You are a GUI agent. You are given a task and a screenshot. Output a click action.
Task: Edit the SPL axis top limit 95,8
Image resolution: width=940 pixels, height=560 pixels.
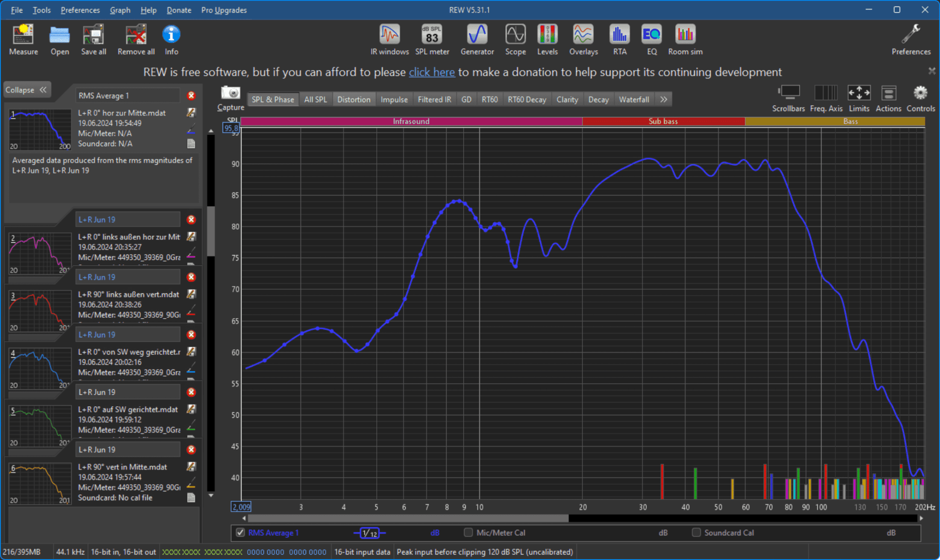coord(231,128)
